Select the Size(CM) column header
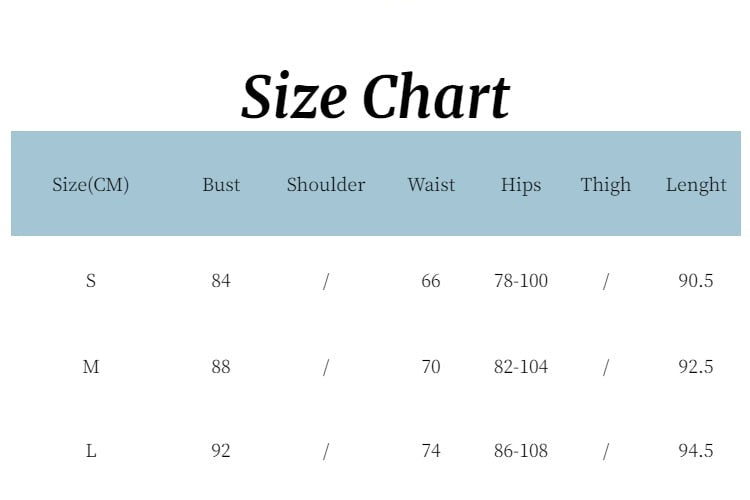 pyautogui.click(x=91, y=185)
